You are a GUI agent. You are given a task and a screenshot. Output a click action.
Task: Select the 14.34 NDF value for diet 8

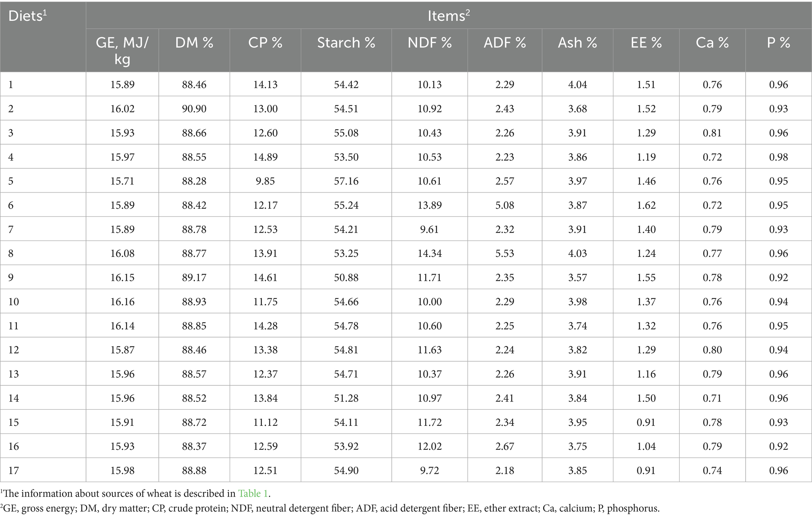430,253
